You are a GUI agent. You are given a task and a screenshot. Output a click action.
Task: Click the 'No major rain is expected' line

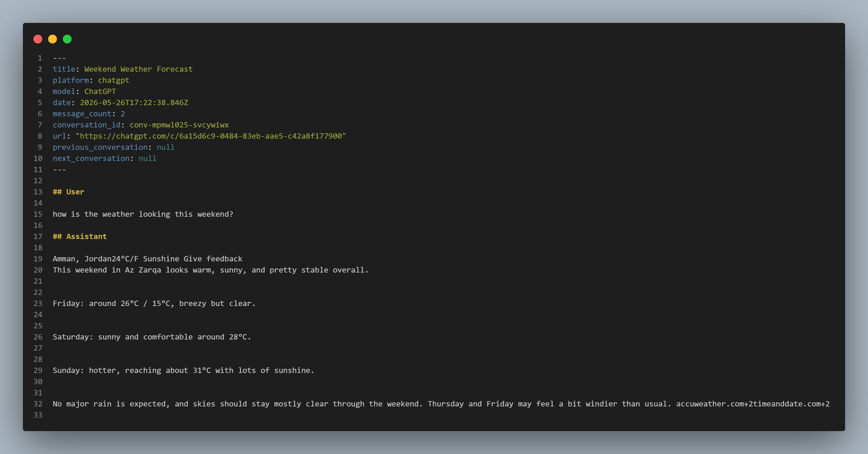441,404
